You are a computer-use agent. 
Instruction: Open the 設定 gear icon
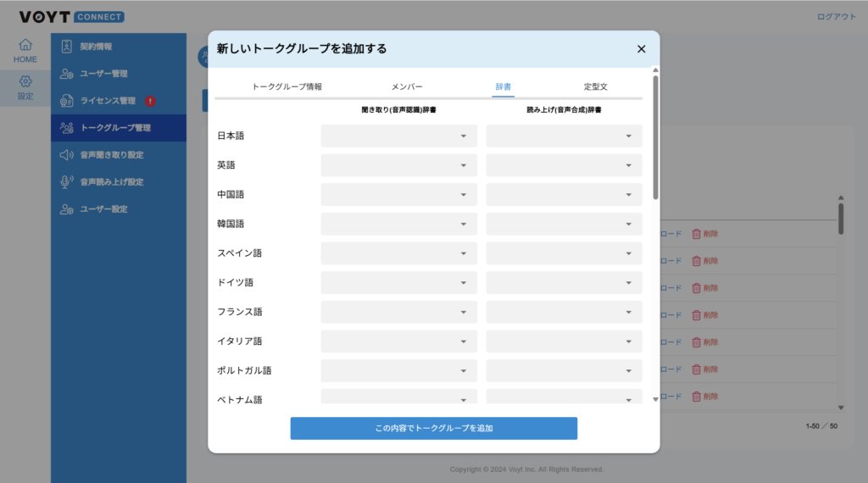(25, 81)
